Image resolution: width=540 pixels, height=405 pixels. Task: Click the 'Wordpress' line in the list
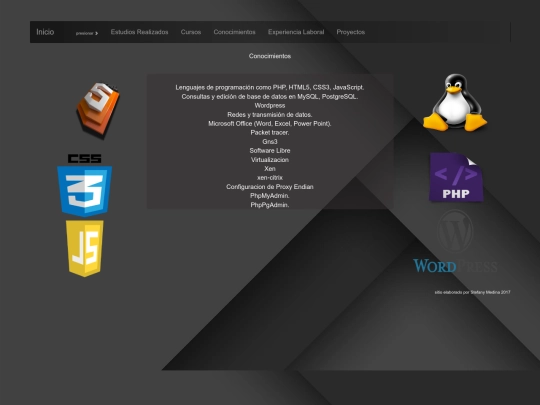[x=270, y=105]
